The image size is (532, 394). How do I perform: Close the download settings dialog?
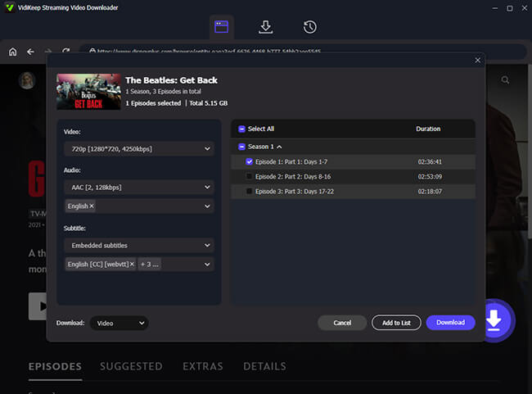click(x=477, y=60)
